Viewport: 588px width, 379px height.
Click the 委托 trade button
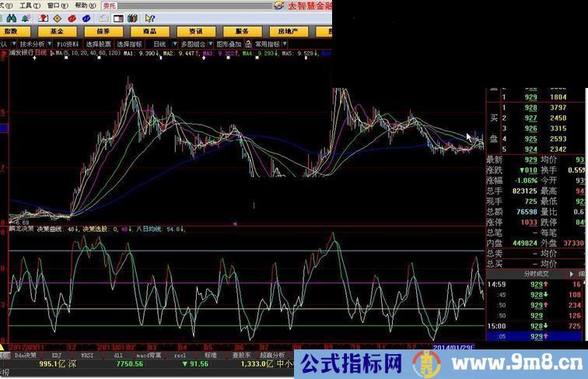pos(109,5)
